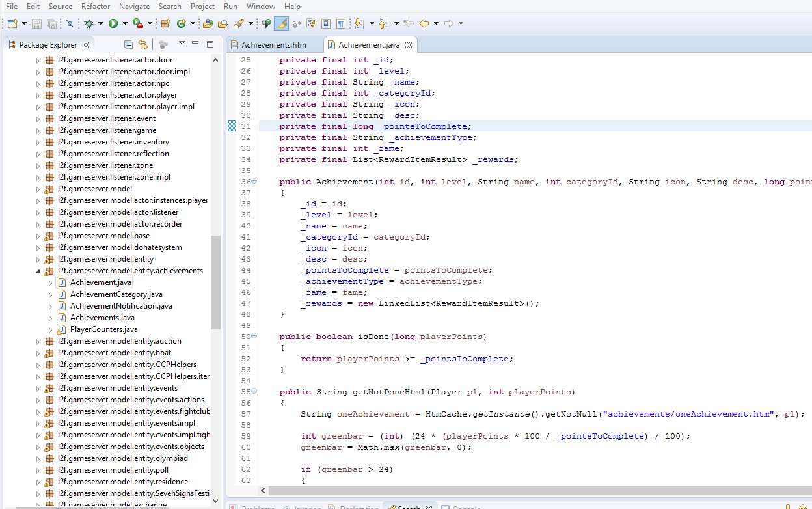Toggle Mark Occurrences highlighter
Screen dimensions: 812x509
(281, 23)
